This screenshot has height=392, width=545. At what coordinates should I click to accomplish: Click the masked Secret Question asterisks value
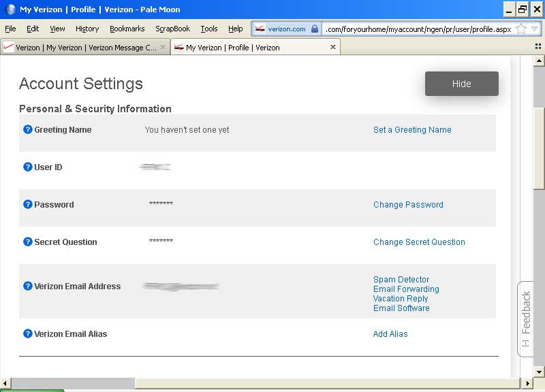pyautogui.click(x=161, y=241)
